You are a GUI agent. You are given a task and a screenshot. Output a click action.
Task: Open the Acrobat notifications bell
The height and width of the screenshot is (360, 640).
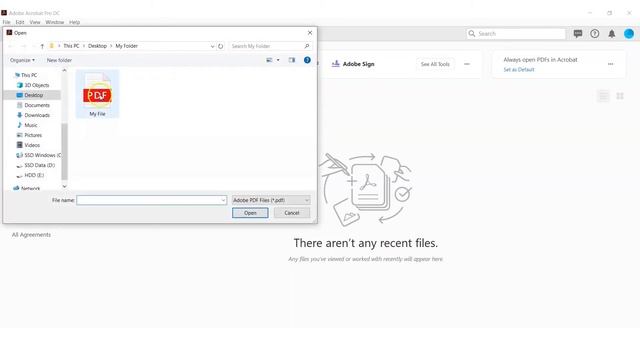tap(611, 33)
